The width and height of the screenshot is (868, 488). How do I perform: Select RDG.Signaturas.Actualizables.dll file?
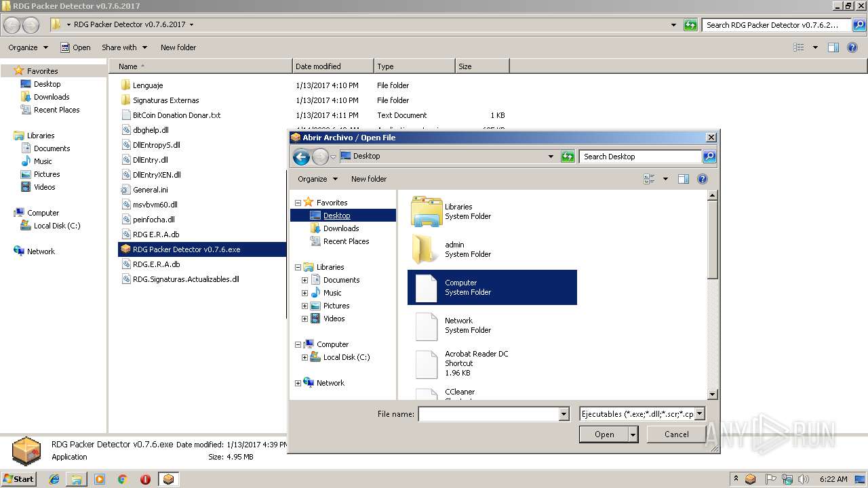point(180,279)
